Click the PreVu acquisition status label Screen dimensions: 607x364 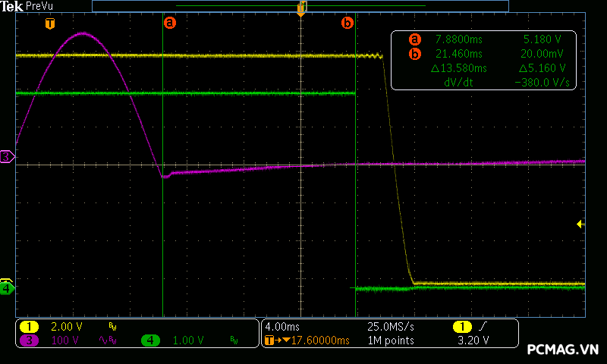pyautogui.click(x=39, y=6)
